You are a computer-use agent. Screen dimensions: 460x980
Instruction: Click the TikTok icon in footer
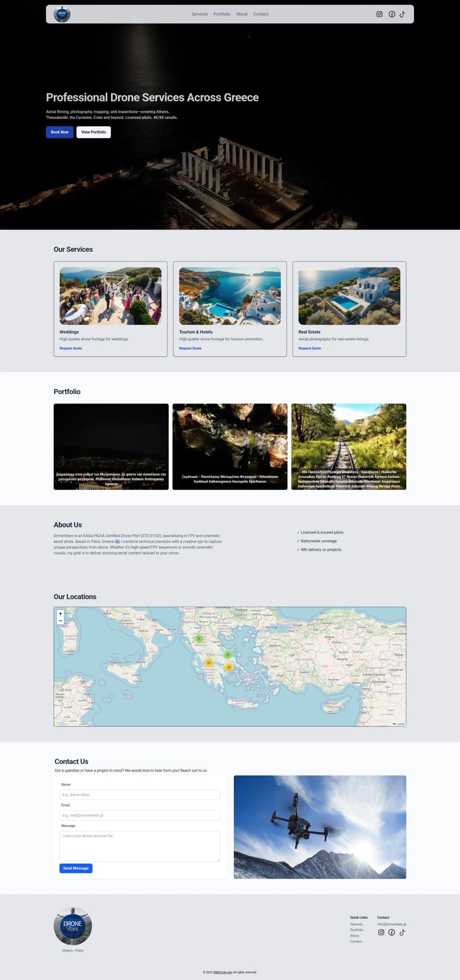click(402, 932)
